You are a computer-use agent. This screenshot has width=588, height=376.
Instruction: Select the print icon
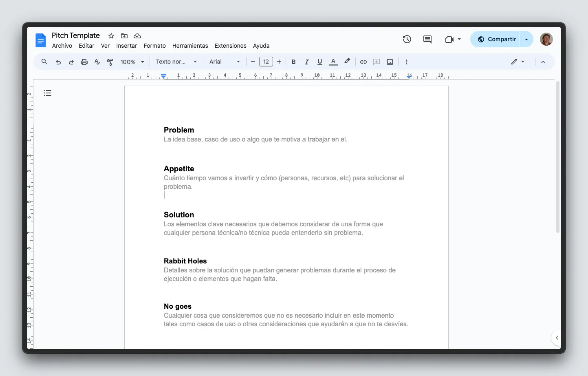tap(84, 62)
